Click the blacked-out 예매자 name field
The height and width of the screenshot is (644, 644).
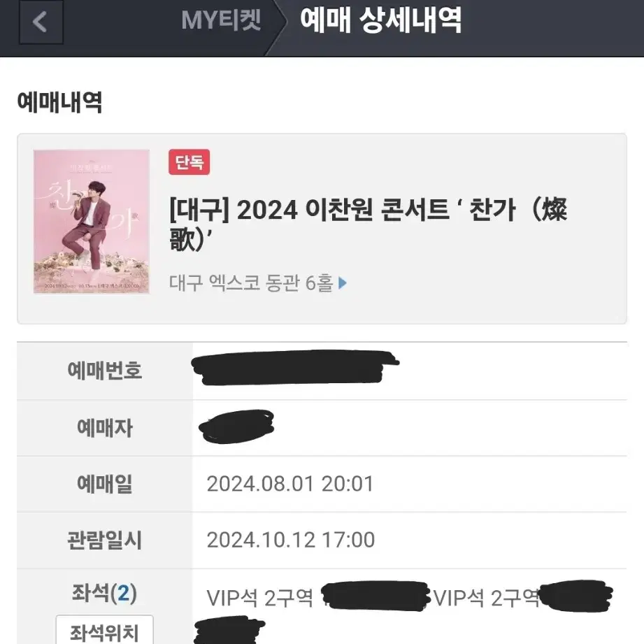pyautogui.click(x=236, y=427)
